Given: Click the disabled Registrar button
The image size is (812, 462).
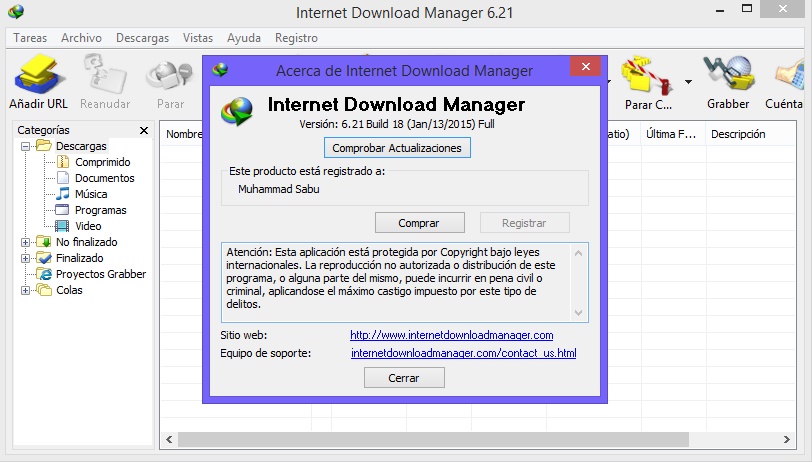Looking at the screenshot, I should pyautogui.click(x=525, y=223).
